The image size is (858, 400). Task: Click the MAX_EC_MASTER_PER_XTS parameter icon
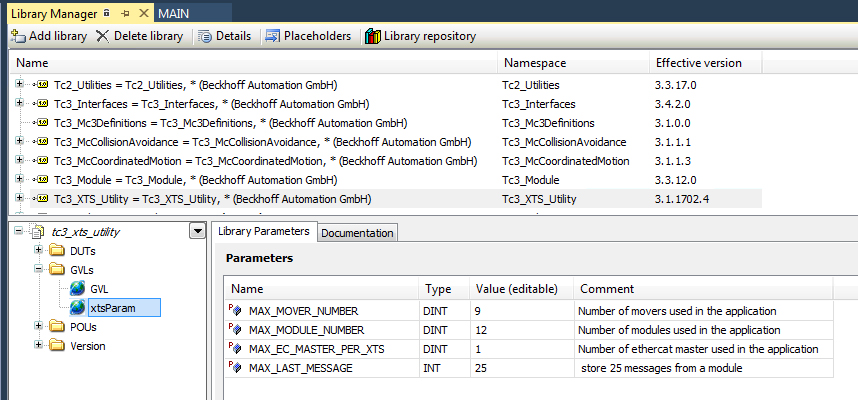coord(235,349)
